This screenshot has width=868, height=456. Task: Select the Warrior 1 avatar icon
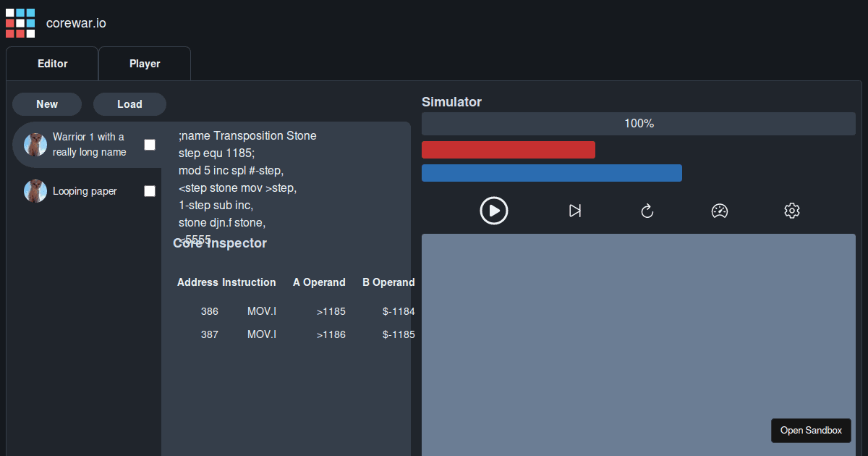click(35, 144)
